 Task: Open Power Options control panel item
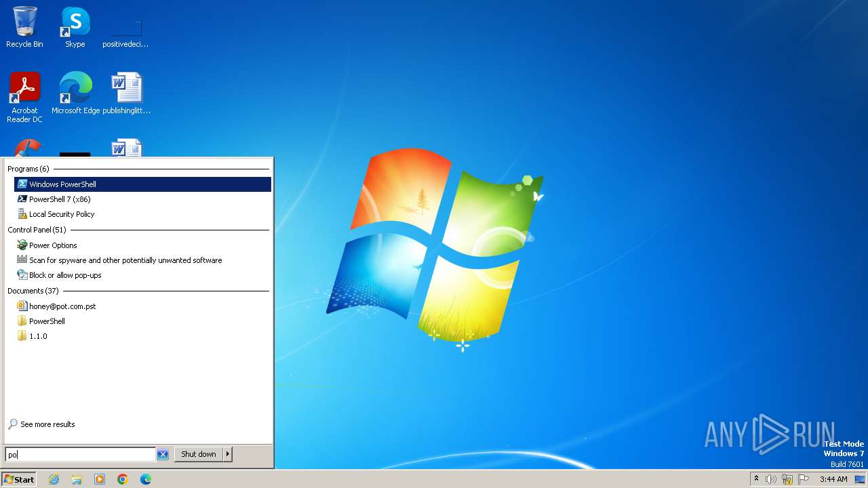[142, 245]
